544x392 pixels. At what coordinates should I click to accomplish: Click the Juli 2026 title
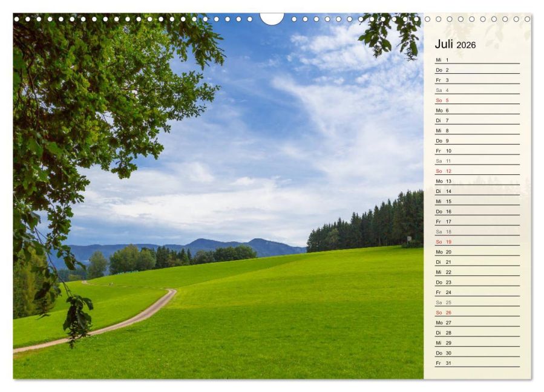[x=455, y=44]
